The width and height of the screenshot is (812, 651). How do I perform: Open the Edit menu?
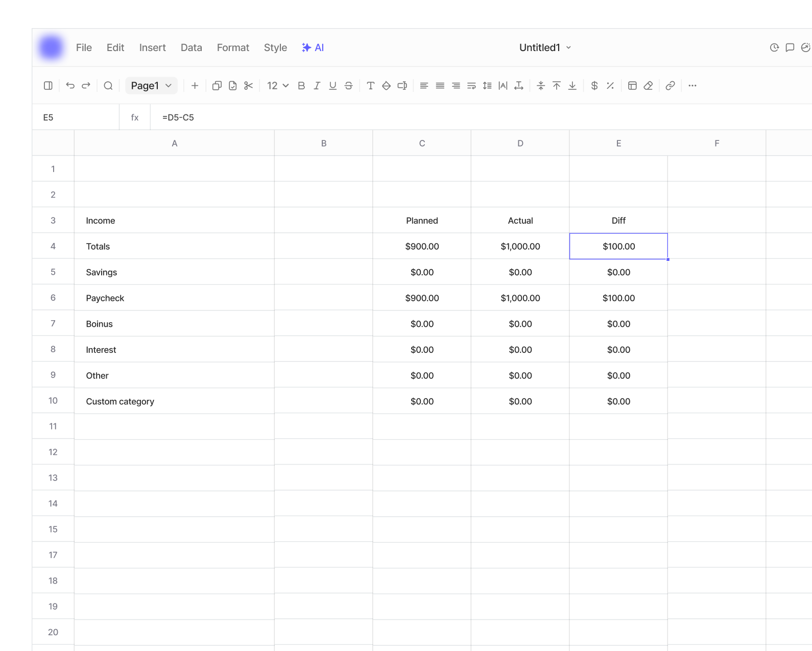point(115,47)
